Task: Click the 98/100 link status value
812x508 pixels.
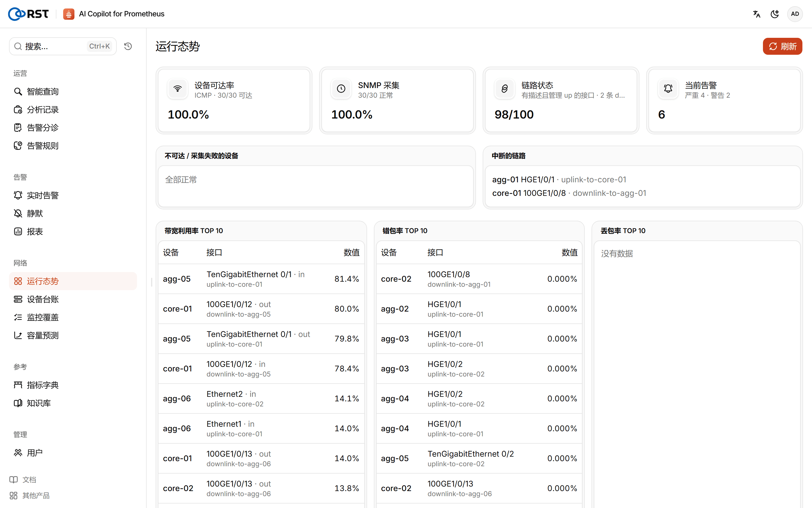Action: (514, 115)
